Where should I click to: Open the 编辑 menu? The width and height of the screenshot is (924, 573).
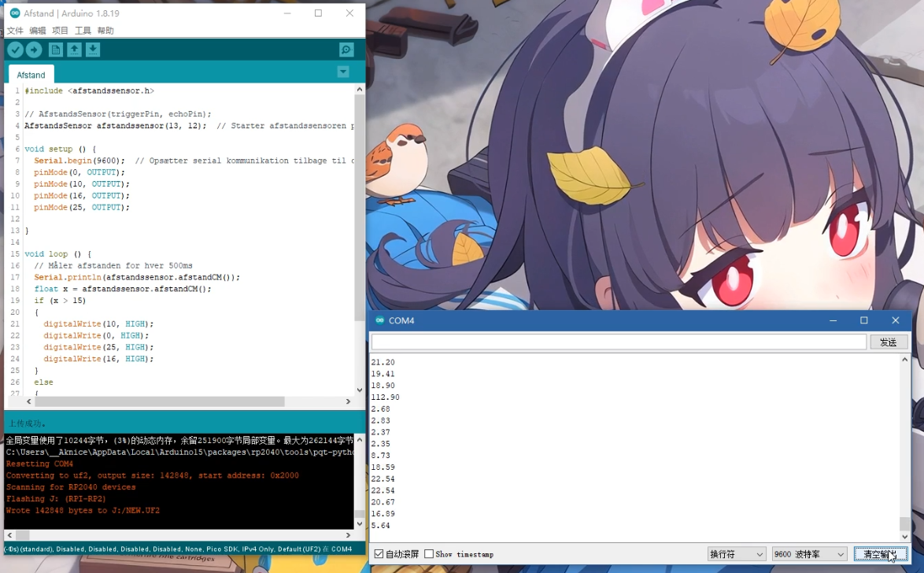click(x=38, y=31)
